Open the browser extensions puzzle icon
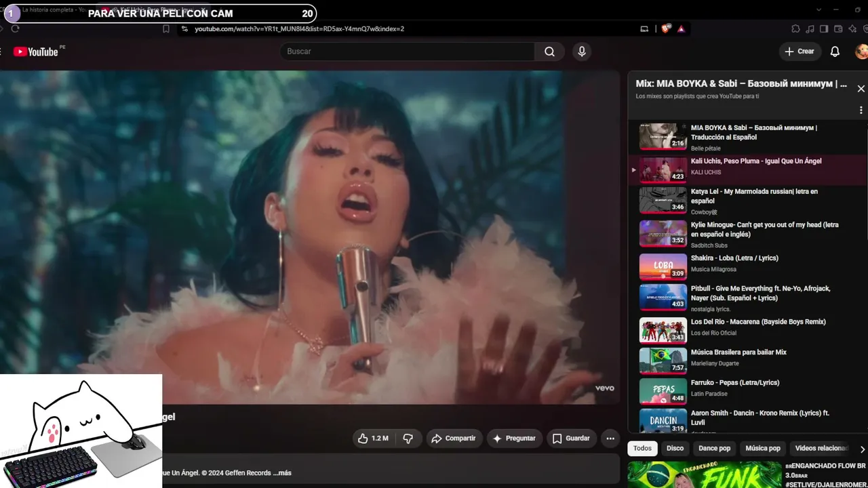 [x=795, y=28]
